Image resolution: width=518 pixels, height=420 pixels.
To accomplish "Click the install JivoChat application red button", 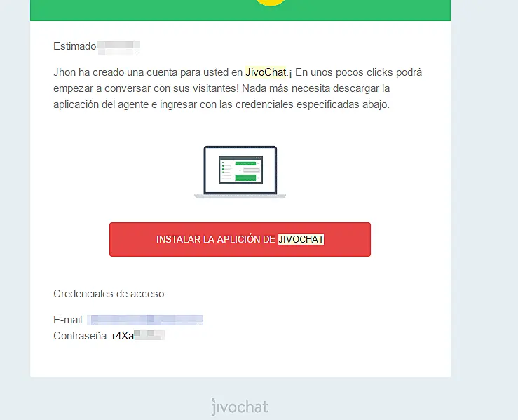I will [x=240, y=239].
